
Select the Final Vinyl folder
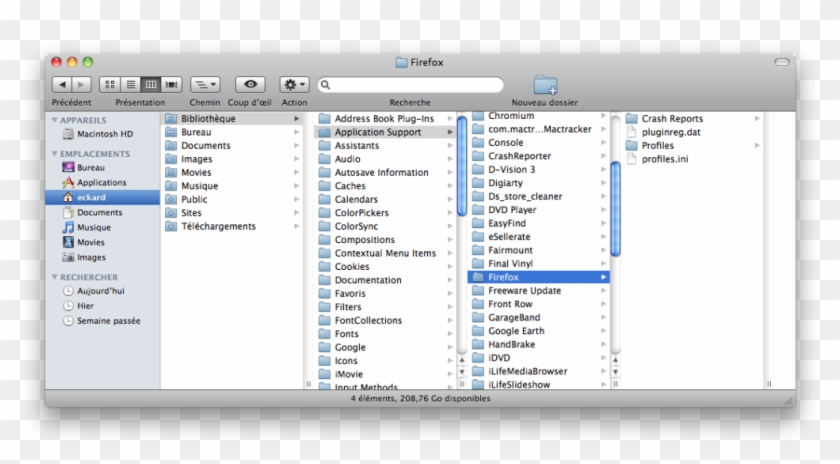[x=538, y=264]
